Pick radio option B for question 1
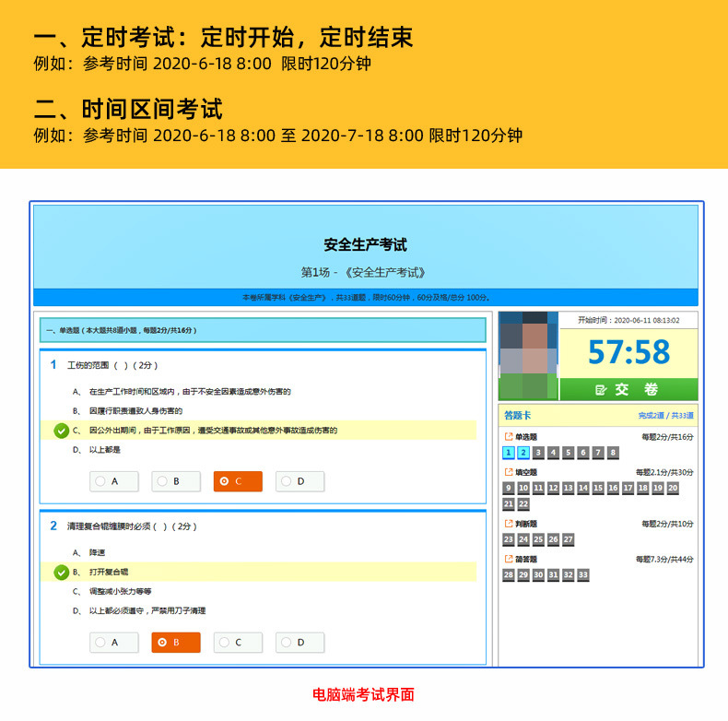Screen dimensions: 728x721 pyautogui.click(x=176, y=481)
